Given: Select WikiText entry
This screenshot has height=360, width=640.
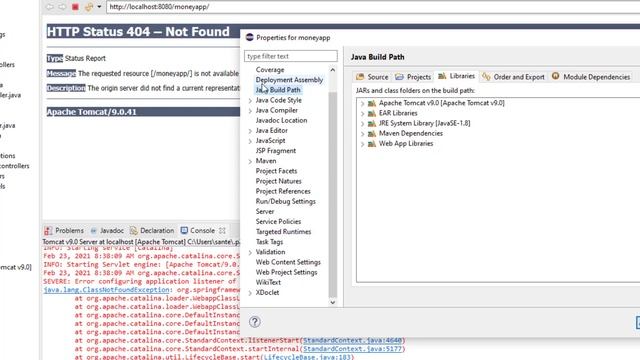Looking at the screenshot, I should pos(268,282).
